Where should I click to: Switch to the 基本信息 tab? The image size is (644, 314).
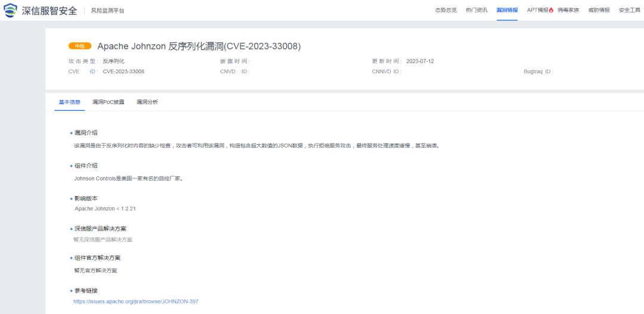69,102
